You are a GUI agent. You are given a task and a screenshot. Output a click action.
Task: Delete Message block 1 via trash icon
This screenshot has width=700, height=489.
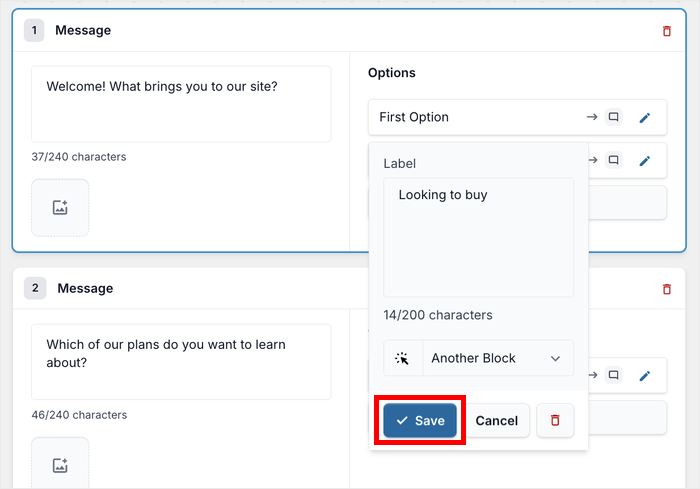[x=667, y=31]
